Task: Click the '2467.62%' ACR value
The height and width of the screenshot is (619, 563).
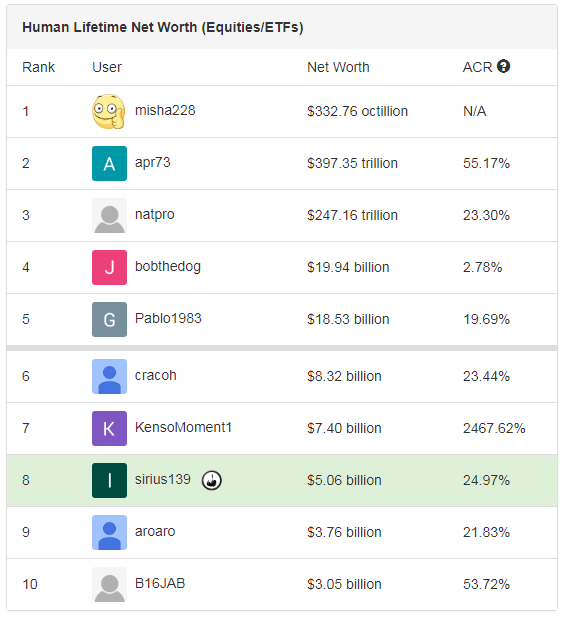Action: click(494, 428)
